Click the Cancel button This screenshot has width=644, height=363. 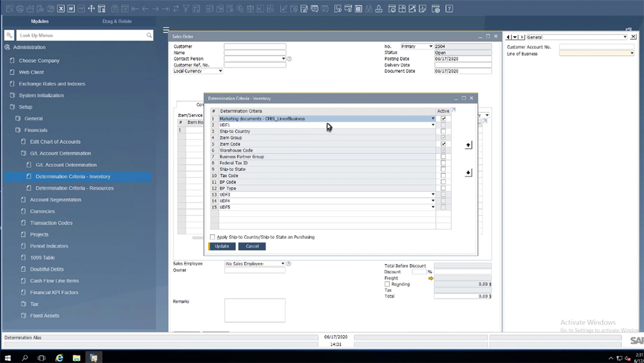pos(252,246)
